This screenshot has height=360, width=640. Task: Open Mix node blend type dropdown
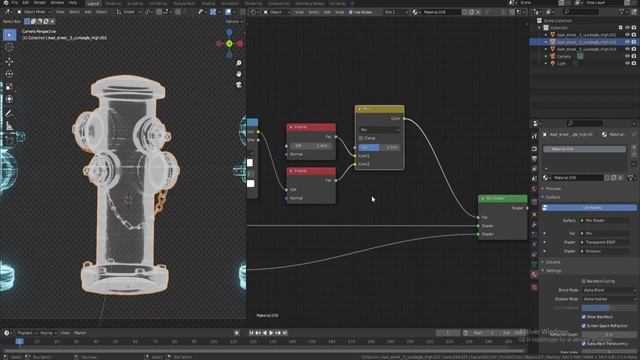click(380, 130)
